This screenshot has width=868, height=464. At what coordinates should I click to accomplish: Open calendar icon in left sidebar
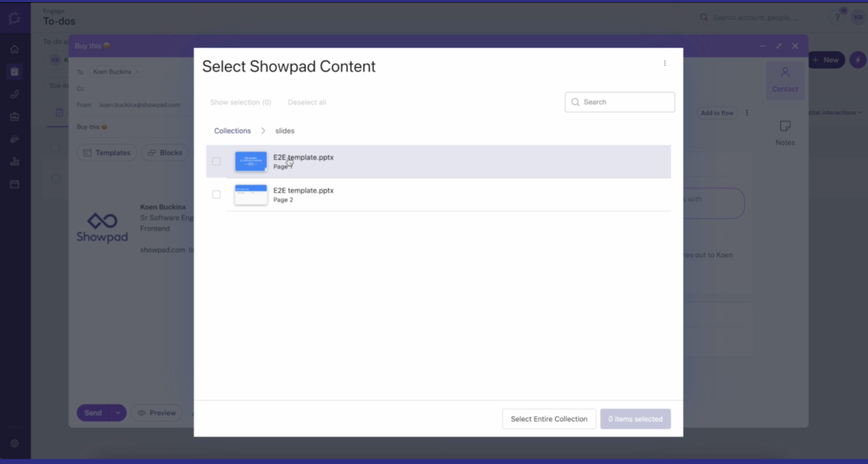pos(15,184)
